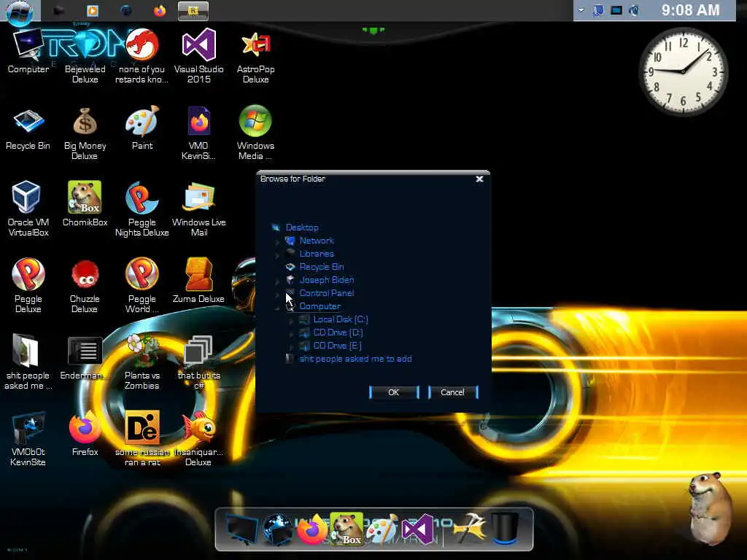Click the ChomikBox icon in the bottom dock
The height and width of the screenshot is (560, 747).
point(347,529)
